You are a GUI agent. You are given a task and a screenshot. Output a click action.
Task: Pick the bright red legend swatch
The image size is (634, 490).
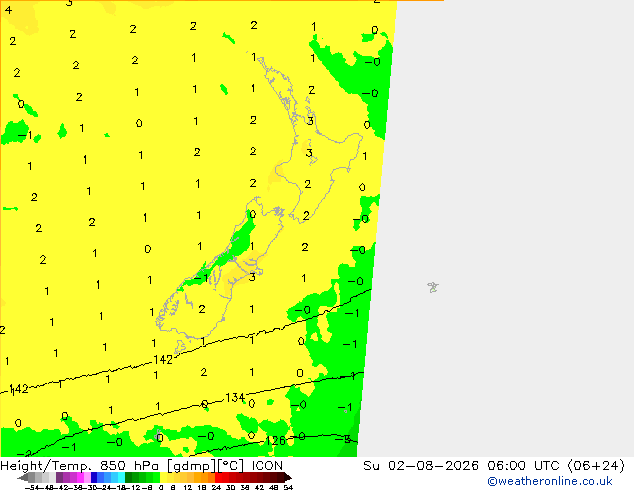pyautogui.click(x=219, y=477)
